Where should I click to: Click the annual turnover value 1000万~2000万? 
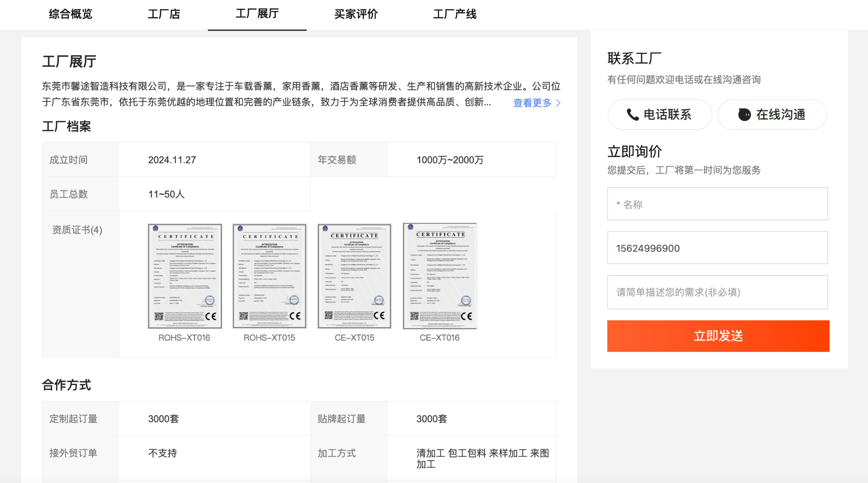pyautogui.click(x=450, y=160)
